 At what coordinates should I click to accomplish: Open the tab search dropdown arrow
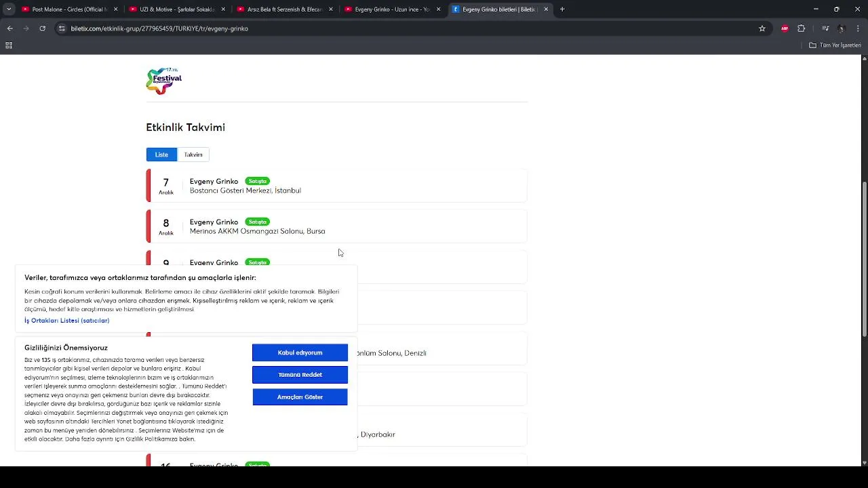9,9
